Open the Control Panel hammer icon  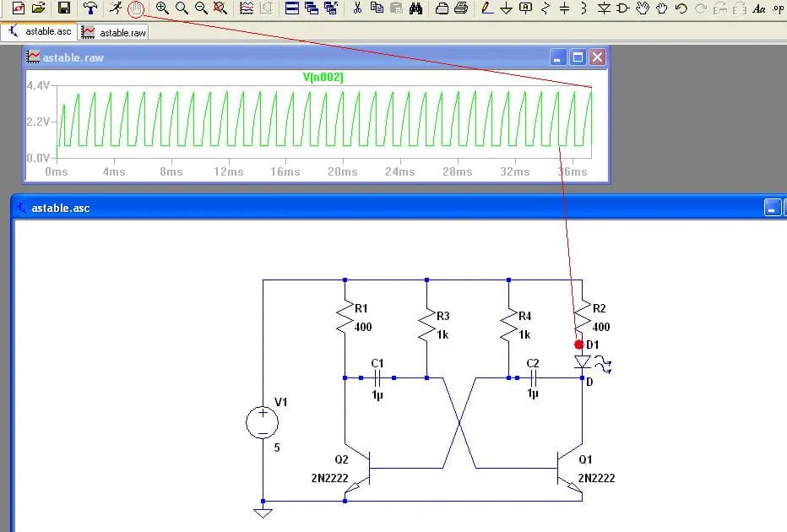[x=90, y=8]
